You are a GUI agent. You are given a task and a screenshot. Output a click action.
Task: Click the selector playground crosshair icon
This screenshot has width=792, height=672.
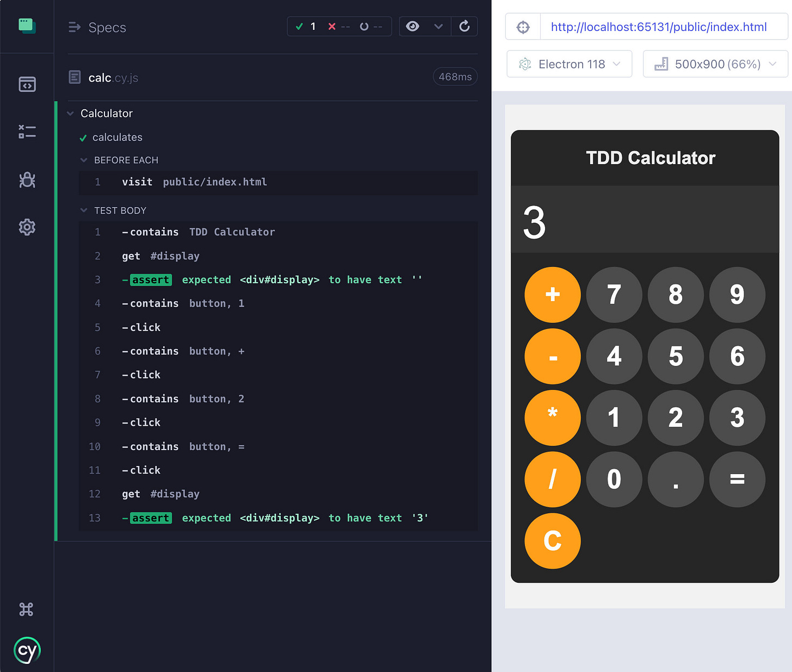point(523,27)
